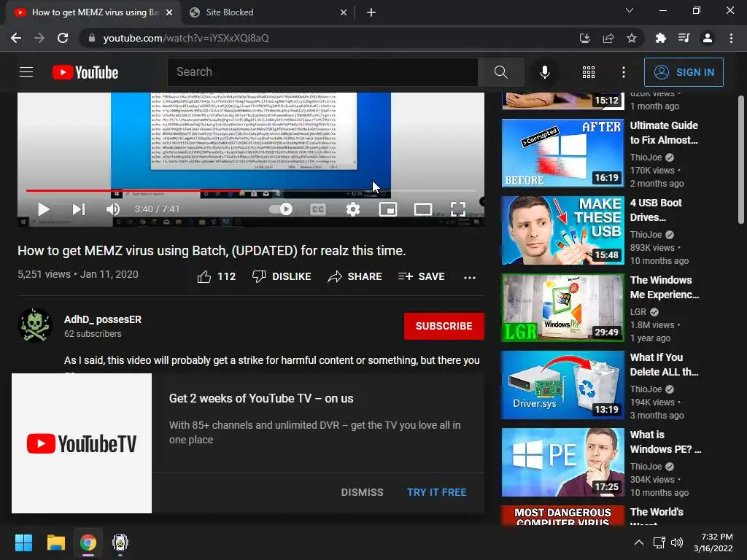Click TRY IT FREE for YouTube TV
This screenshot has width=747, height=560.
[436, 492]
